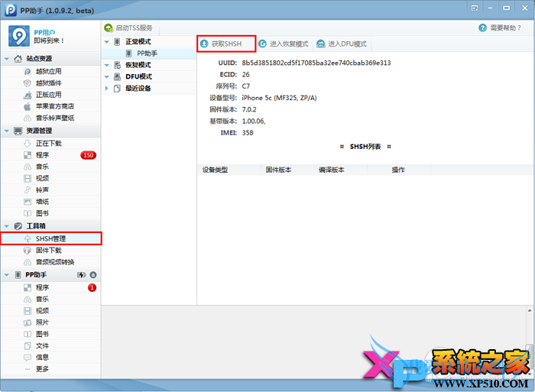This screenshot has width=535, height=392.
Task: Sort by 编译版本 column header
Action: point(341,170)
